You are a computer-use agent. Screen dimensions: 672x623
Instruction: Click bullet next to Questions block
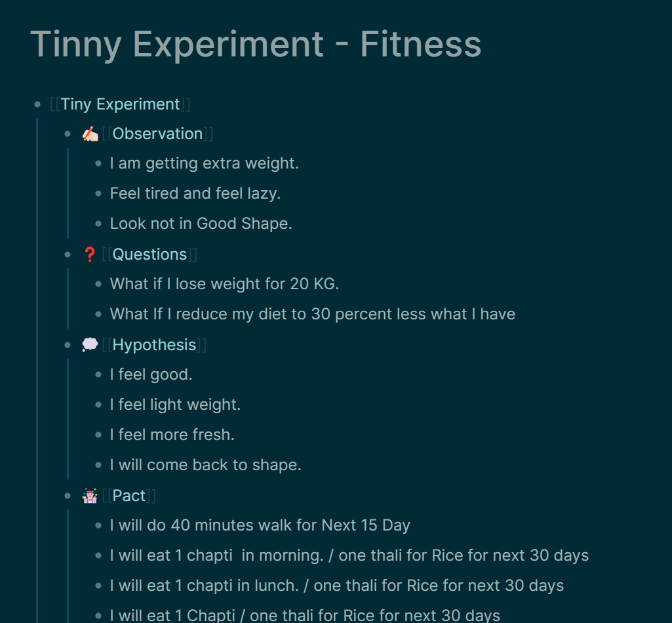tap(68, 254)
